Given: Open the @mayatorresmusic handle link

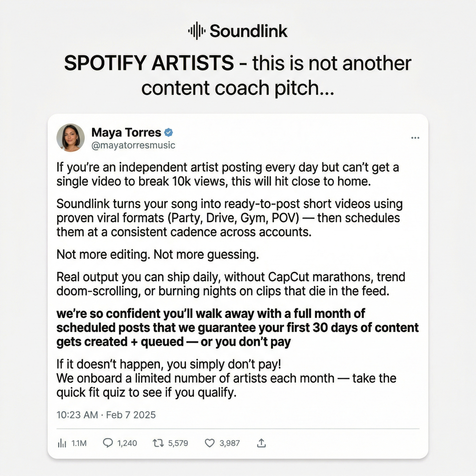Looking at the screenshot, I should click(133, 145).
